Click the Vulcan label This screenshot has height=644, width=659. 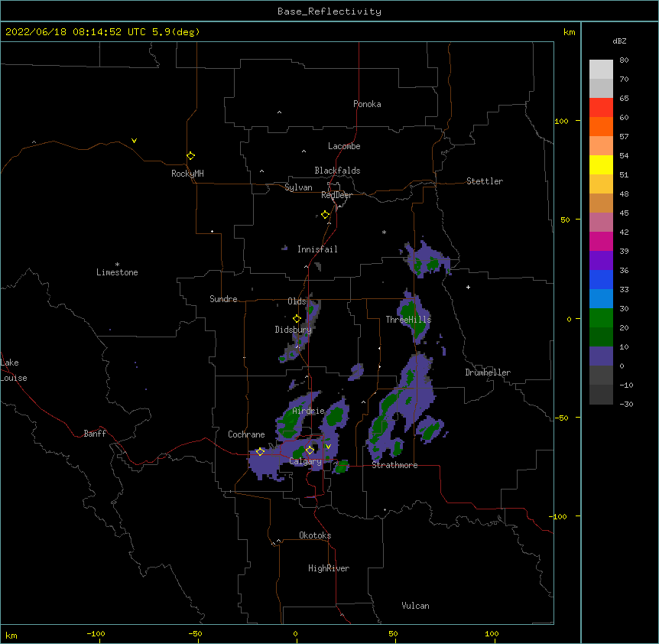[x=415, y=606]
